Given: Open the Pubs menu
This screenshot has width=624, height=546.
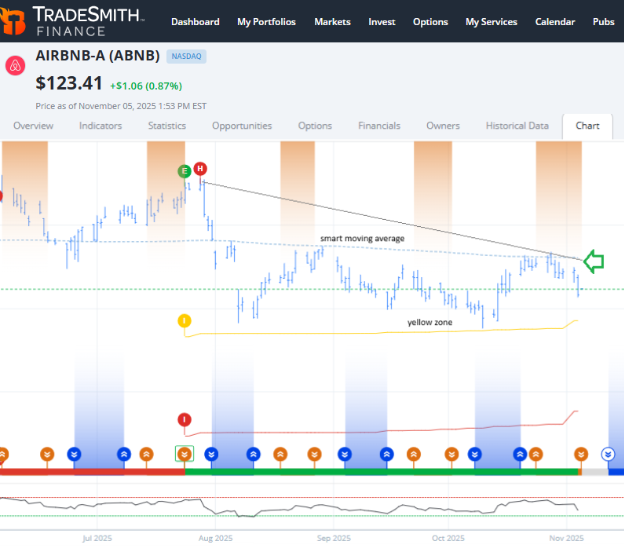Looking at the screenshot, I should [x=603, y=22].
